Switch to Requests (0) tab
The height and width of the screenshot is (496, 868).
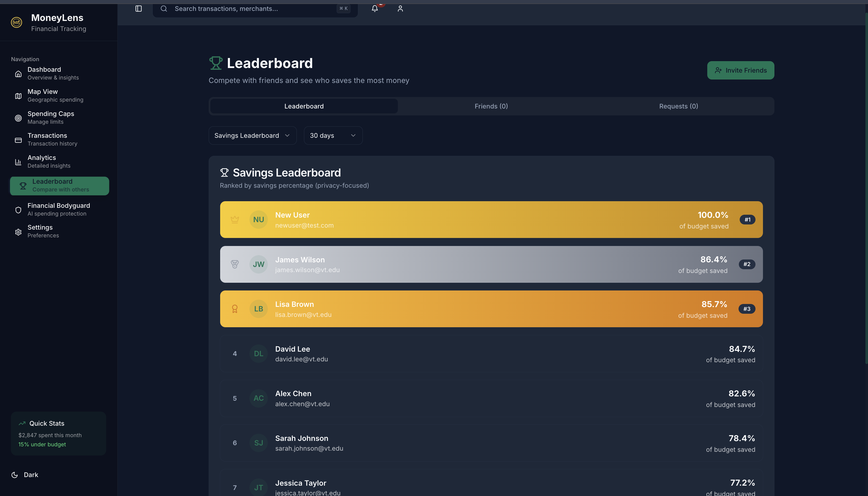coord(678,106)
